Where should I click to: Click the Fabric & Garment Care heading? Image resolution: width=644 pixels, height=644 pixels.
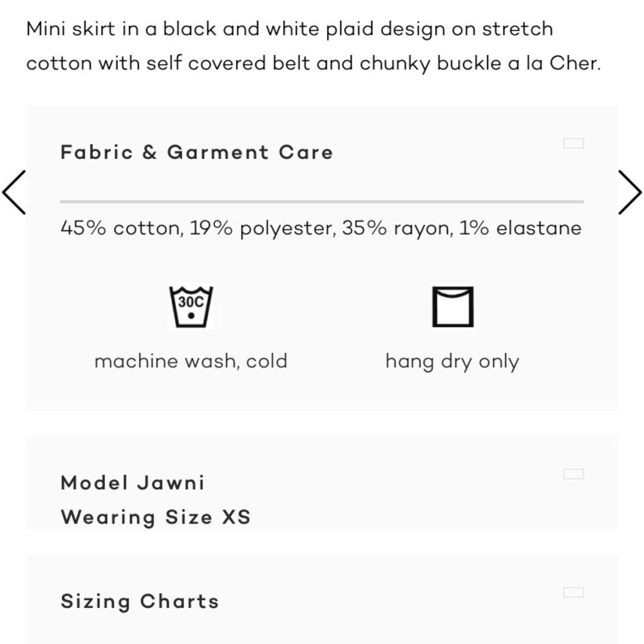[196, 153]
